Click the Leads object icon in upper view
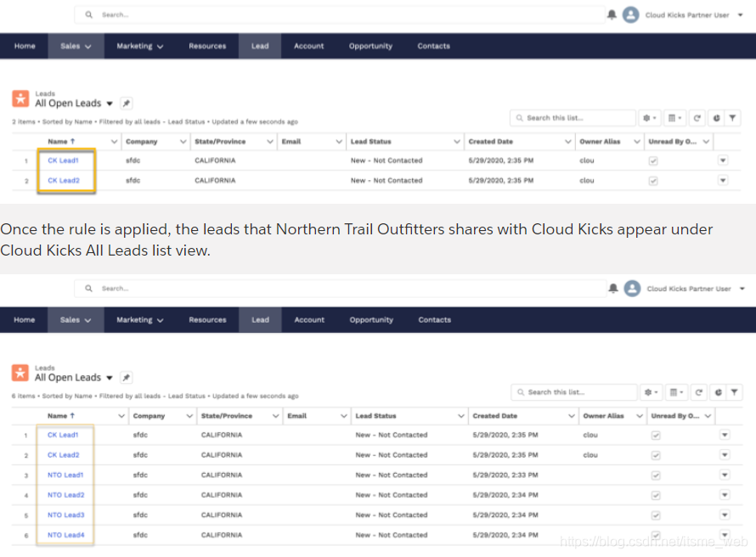Screen dimensions: 756x557 (x=20, y=98)
